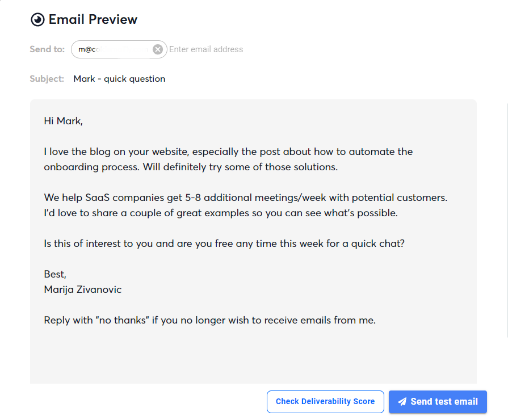Click the 'Send to:' label
The width and height of the screenshot is (508, 420).
(x=47, y=49)
